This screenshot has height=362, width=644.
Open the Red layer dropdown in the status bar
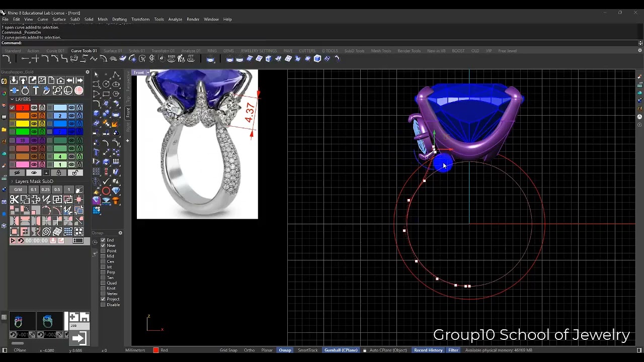[161, 350]
